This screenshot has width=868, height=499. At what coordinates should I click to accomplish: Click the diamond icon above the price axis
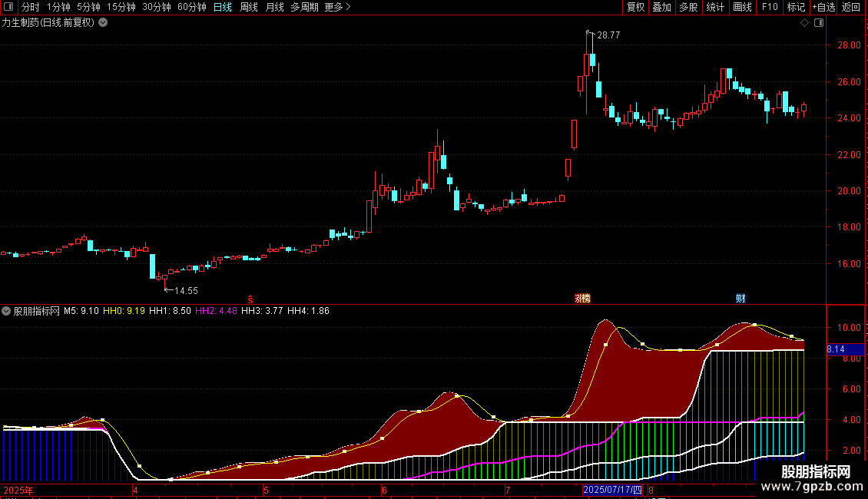[804, 22]
